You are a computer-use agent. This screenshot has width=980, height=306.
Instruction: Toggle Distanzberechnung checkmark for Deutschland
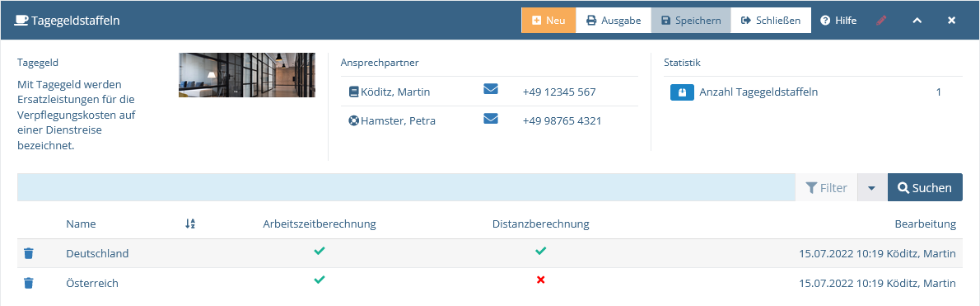tap(540, 251)
